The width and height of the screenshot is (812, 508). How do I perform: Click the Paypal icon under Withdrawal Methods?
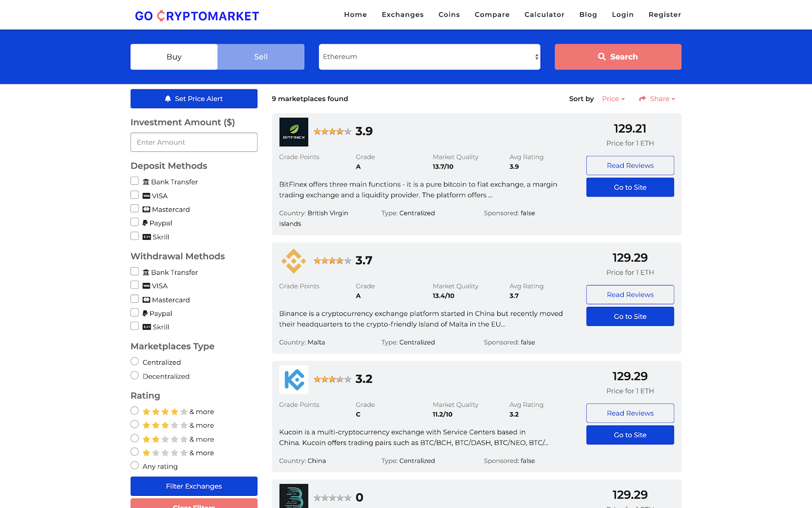[x=145, y=313]
